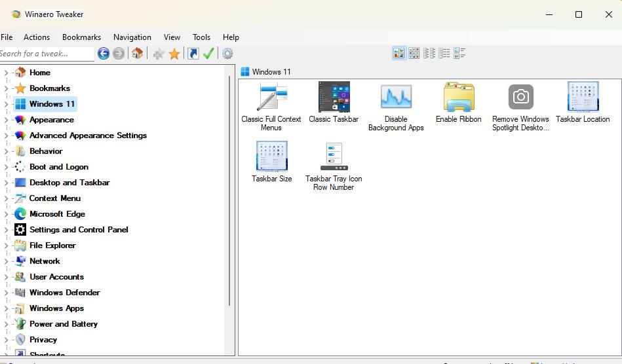This screenshot has width=622, height=364.
Task: Select Power and Battery in the tree
Action: (x=64, y=324)
